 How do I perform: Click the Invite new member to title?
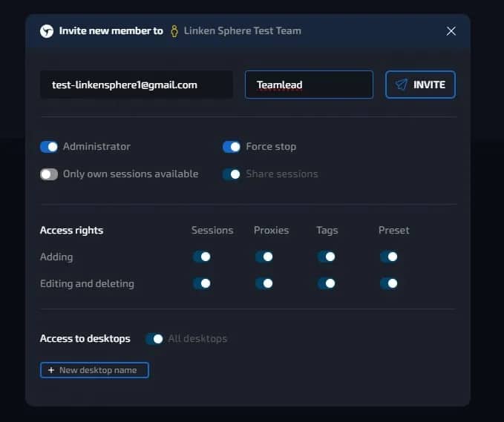[x=111, y=31]
